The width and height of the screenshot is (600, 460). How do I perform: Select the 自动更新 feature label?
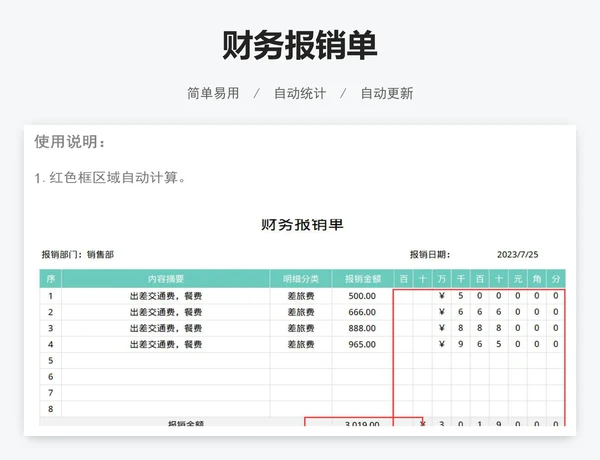(386, 93)
